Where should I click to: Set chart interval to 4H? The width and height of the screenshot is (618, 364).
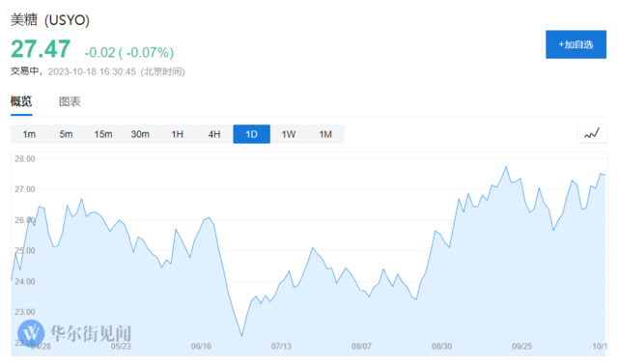point(214,134)
